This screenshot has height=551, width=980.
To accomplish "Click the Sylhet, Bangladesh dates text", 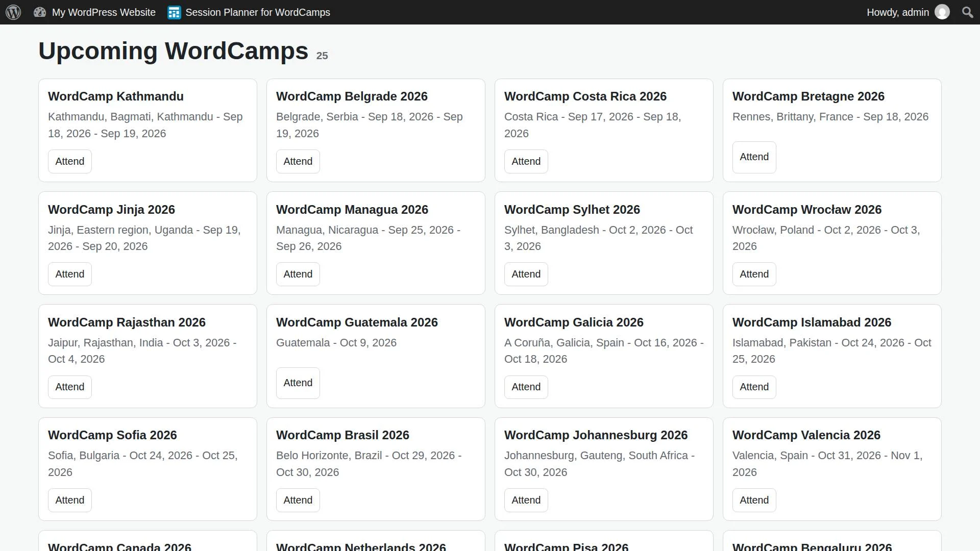I will (599, 238).
